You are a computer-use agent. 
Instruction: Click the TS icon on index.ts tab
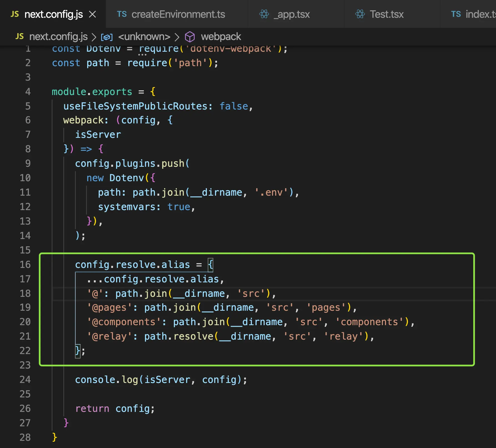tap(456, 14)
